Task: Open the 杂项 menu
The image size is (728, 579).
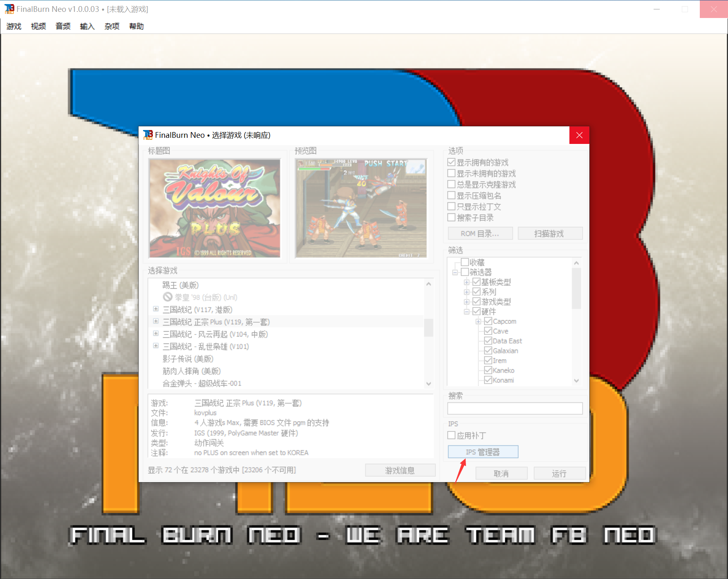Action: click(112, 26)
